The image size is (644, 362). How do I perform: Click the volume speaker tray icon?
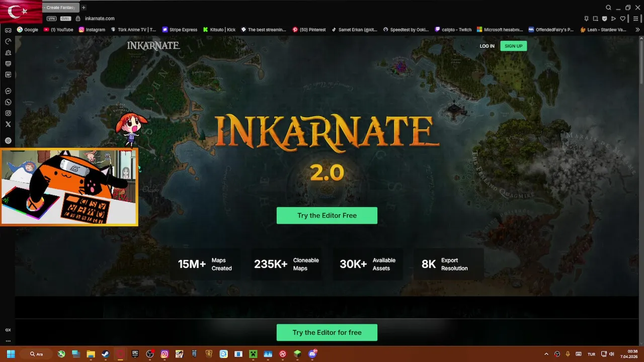click(x=612, y=354)
